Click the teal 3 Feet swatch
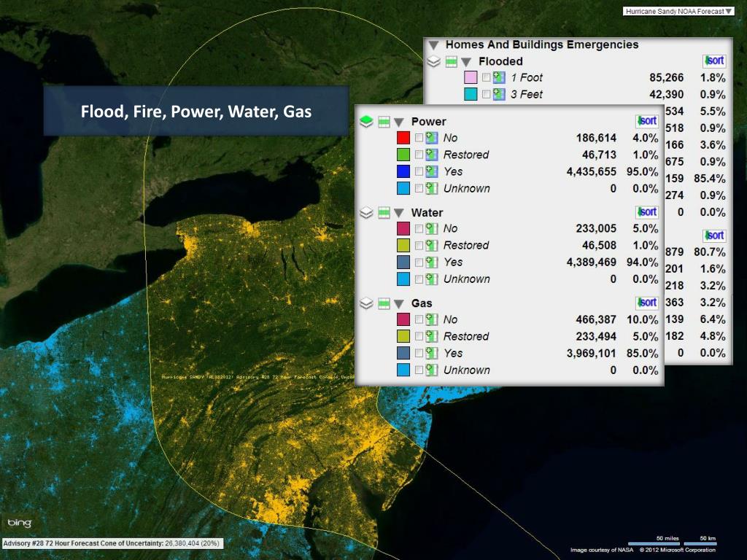 [x=471, y=94]
